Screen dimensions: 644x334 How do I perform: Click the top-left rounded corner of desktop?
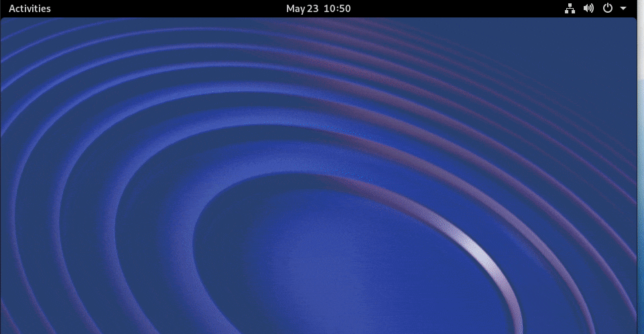click(3, 20)
